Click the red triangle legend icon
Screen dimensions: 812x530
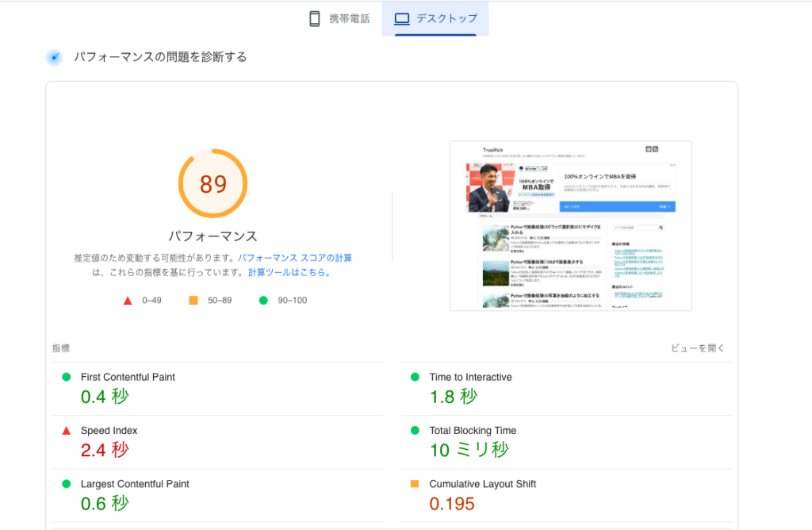[x=127, y=300]
